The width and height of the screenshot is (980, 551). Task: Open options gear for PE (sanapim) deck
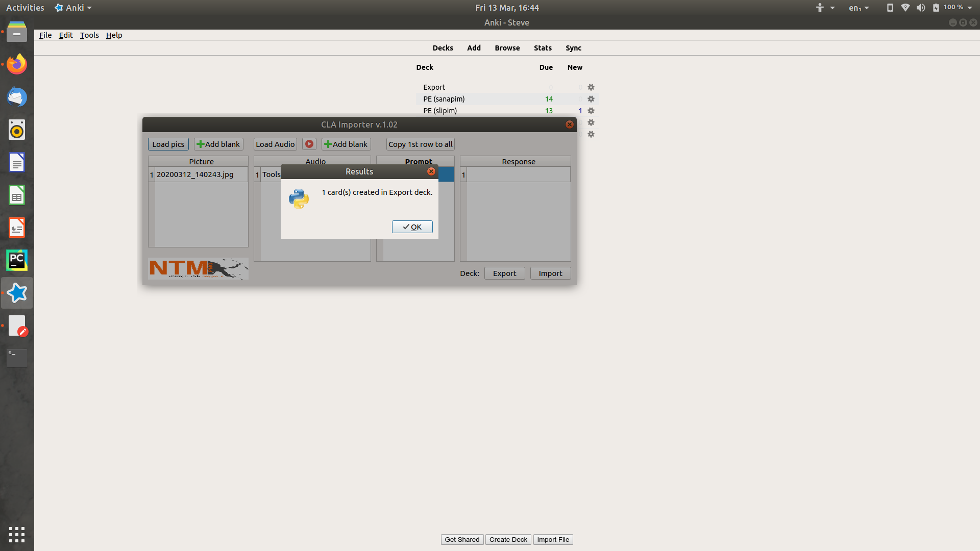591,99
